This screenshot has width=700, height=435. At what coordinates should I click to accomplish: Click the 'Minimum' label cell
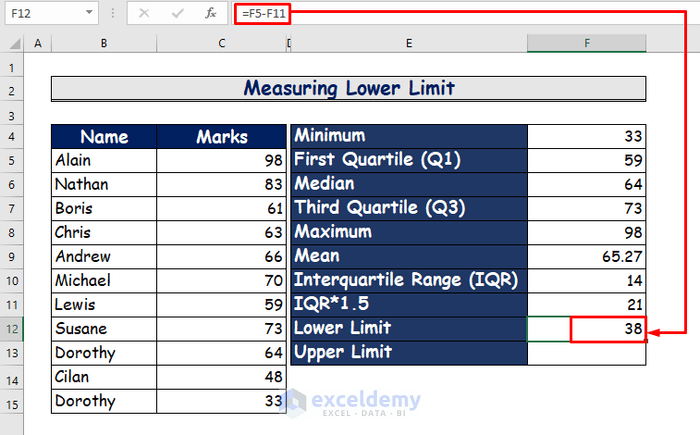[x=409, y=136]
